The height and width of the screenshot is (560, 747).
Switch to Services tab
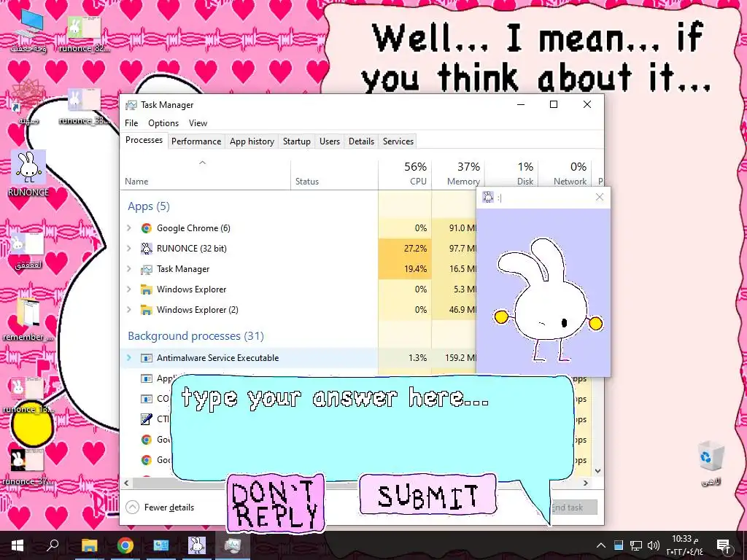click(398, 141)
